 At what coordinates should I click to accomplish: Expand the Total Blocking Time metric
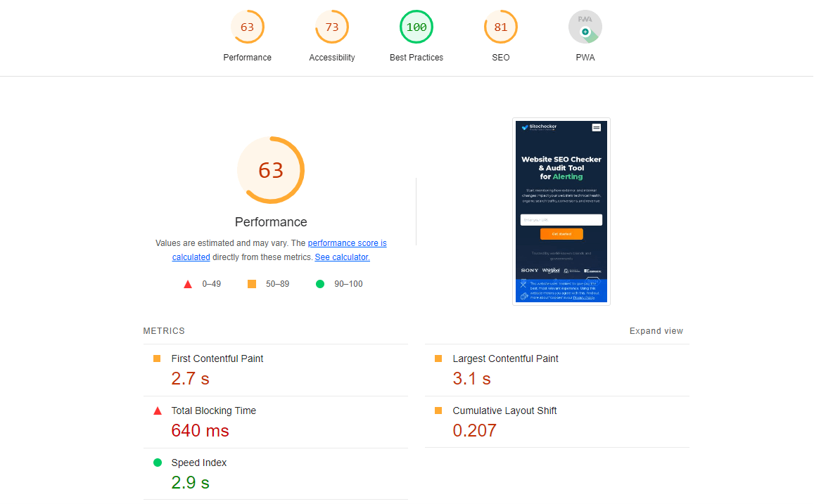pos(276,422)
